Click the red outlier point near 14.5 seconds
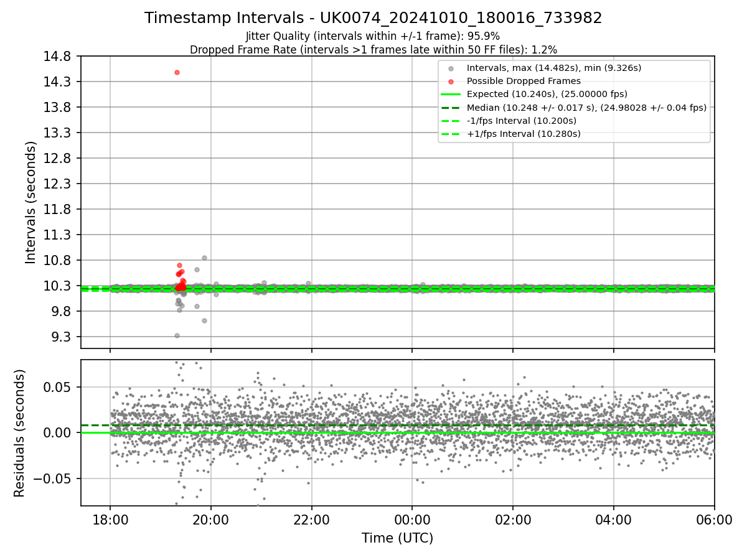 (x=177, y=72)
